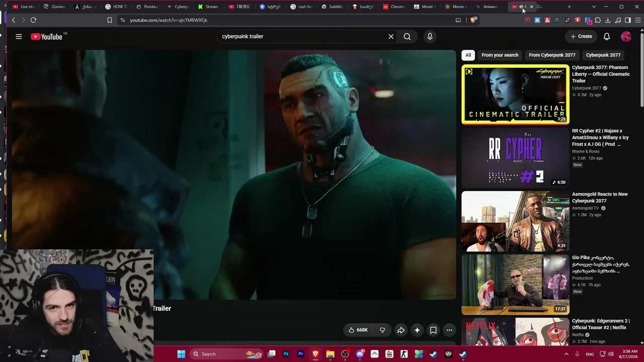Bookmark this page in browser

[110, 20]
